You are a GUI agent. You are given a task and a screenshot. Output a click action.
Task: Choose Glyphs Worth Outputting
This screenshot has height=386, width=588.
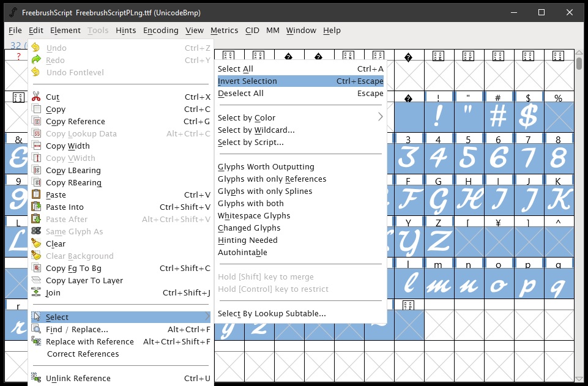[x=300, y=167]
